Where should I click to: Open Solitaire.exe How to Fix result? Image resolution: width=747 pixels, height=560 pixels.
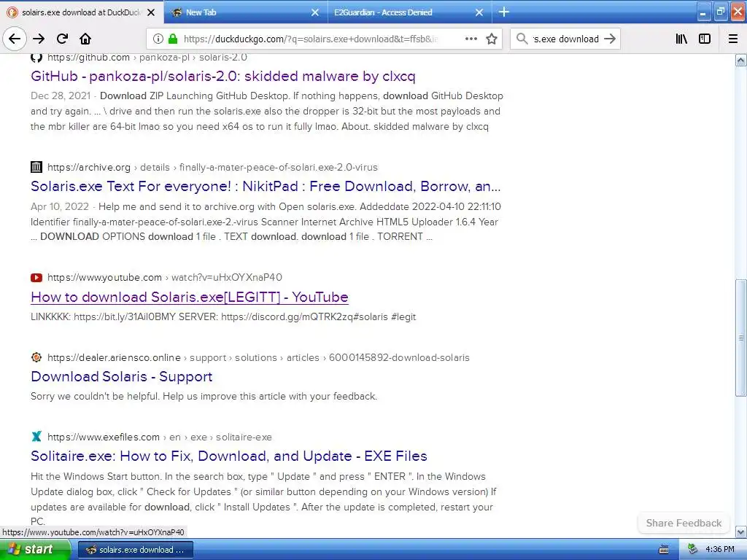pos(228,456)
